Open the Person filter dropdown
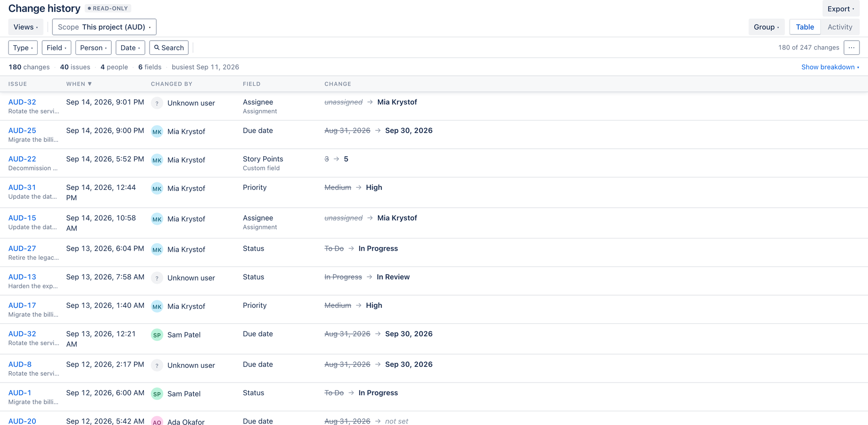This screenshot has height=425, width=868. 93,48
